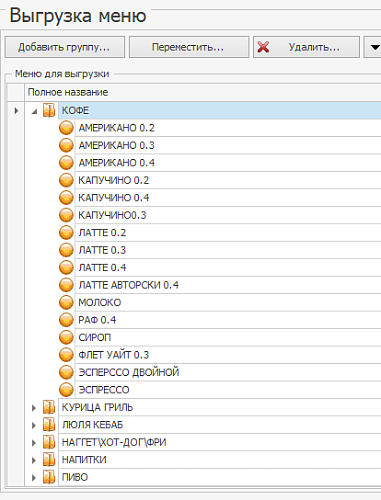Screen dimensions: 381x500
Task: Select the ЛАТТЕ 0.3 item
Action: click(x=228, y=250)
